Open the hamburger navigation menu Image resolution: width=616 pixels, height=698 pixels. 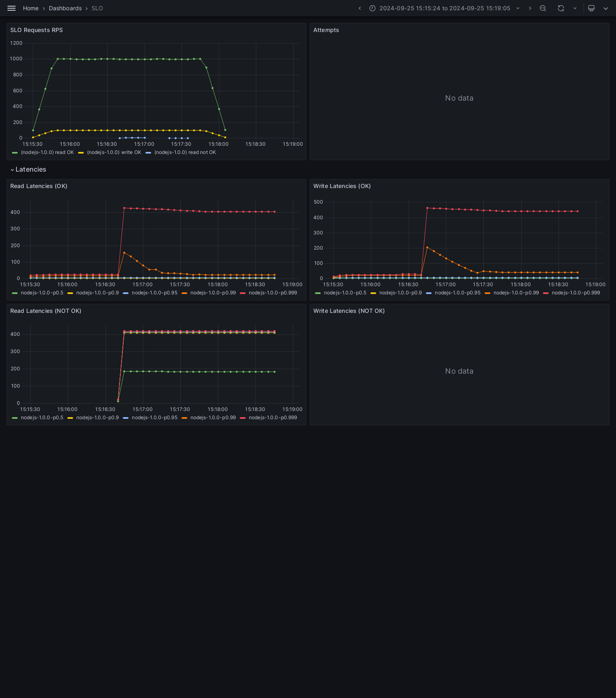[x=11, y=8]
